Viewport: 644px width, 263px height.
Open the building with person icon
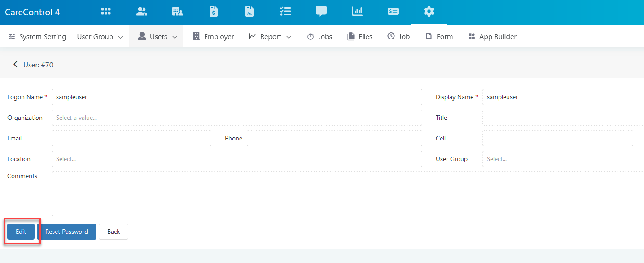tap(178, 12)
